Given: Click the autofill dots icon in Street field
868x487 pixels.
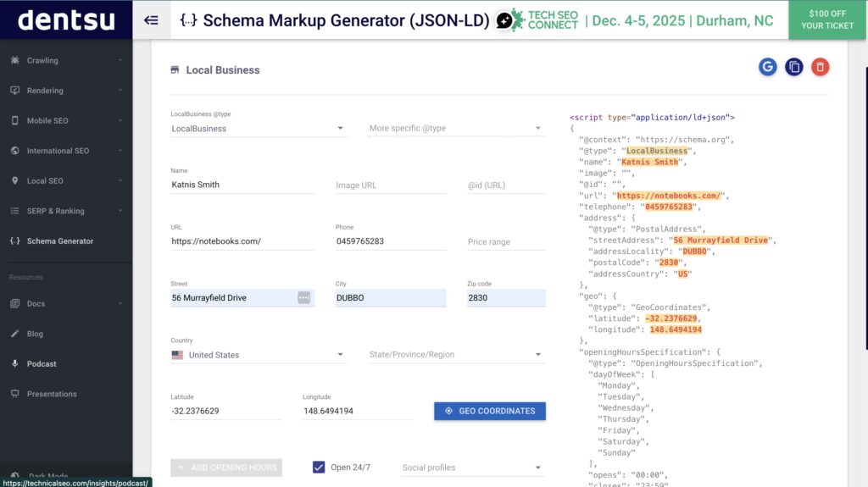Looking at the screenshot, I should [304, 297].
